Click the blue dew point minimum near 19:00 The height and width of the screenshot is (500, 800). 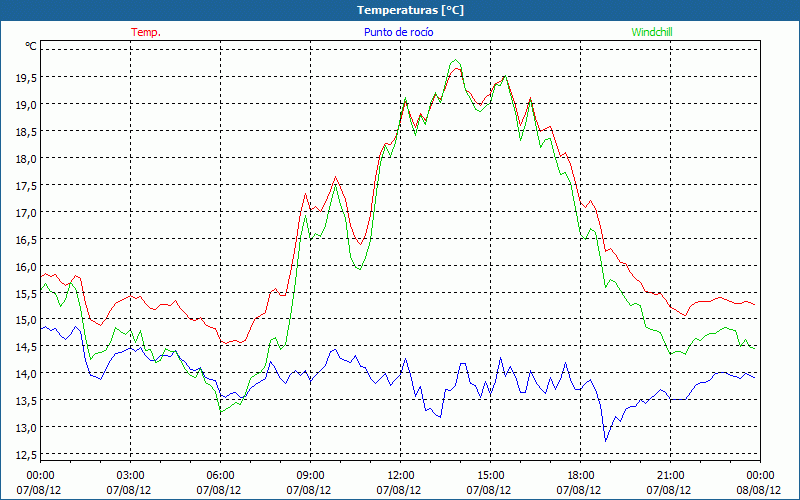click(x=606, y=441)
